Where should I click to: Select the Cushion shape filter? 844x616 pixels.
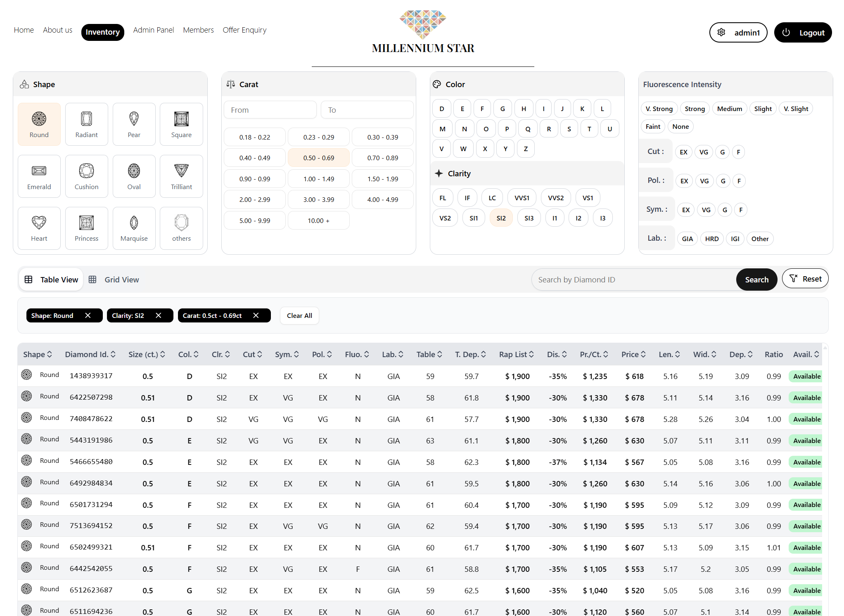click(86, 176)
